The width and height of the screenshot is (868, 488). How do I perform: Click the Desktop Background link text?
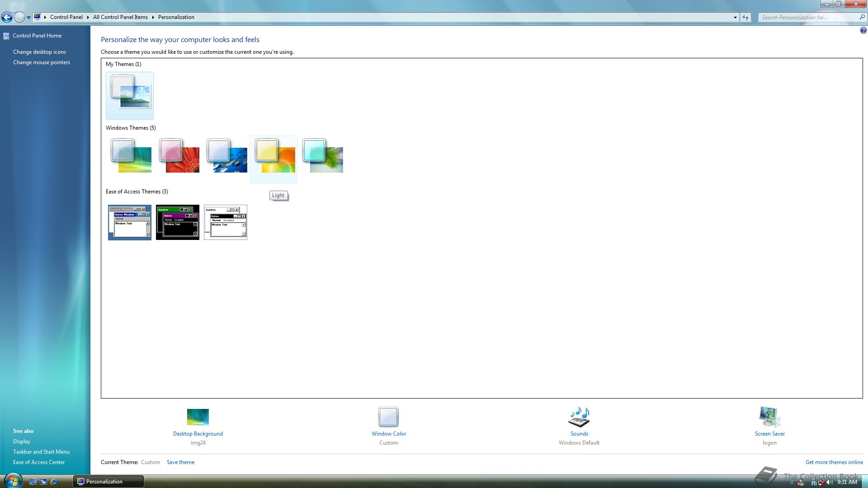point(198,434)
